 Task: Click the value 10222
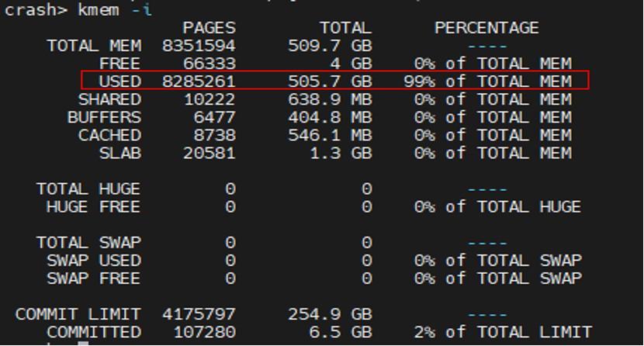(x=209, y=99)
